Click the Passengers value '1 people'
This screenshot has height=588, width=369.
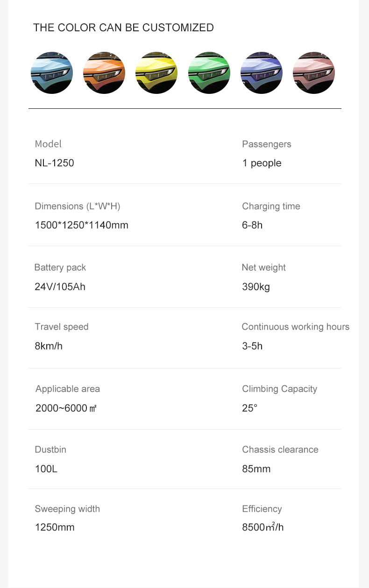[x=262, y=163]
